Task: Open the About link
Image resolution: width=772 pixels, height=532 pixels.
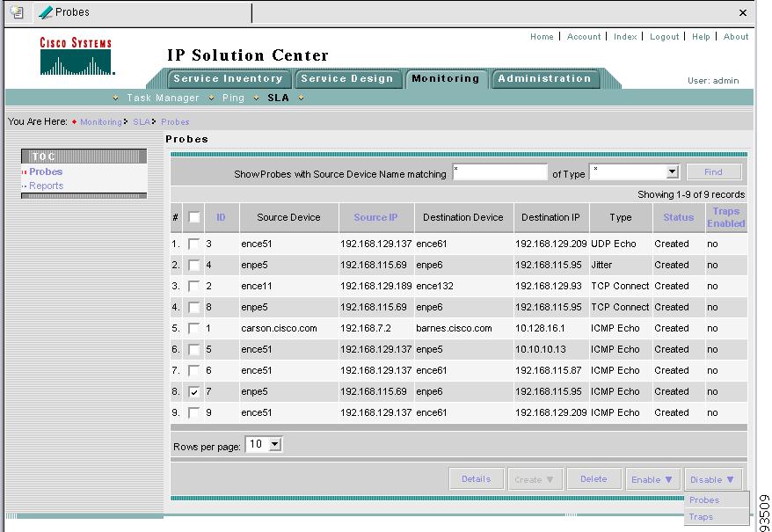Action: coord(736,36)
